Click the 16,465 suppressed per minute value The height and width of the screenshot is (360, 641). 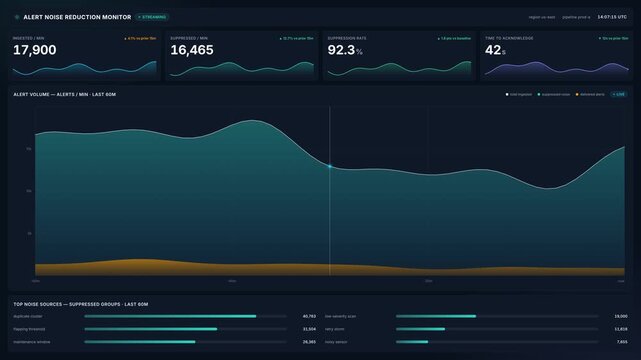(x=192, y=50)
